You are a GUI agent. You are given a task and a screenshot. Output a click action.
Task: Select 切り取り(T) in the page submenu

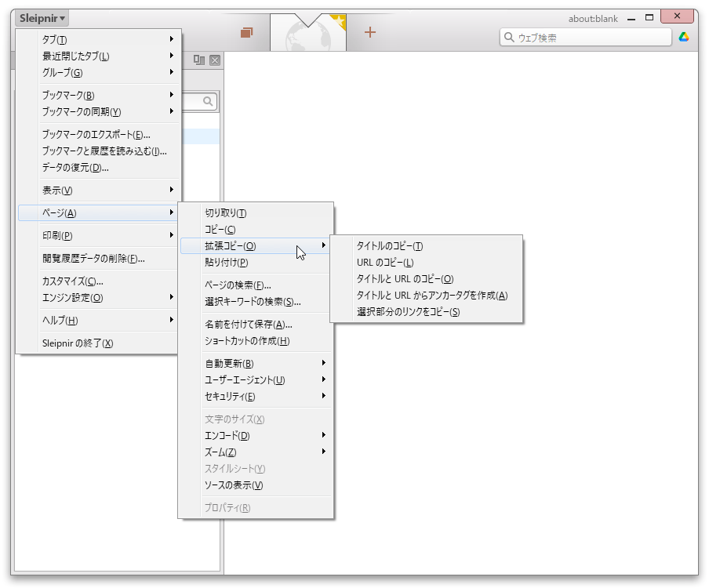coord(256,213)
